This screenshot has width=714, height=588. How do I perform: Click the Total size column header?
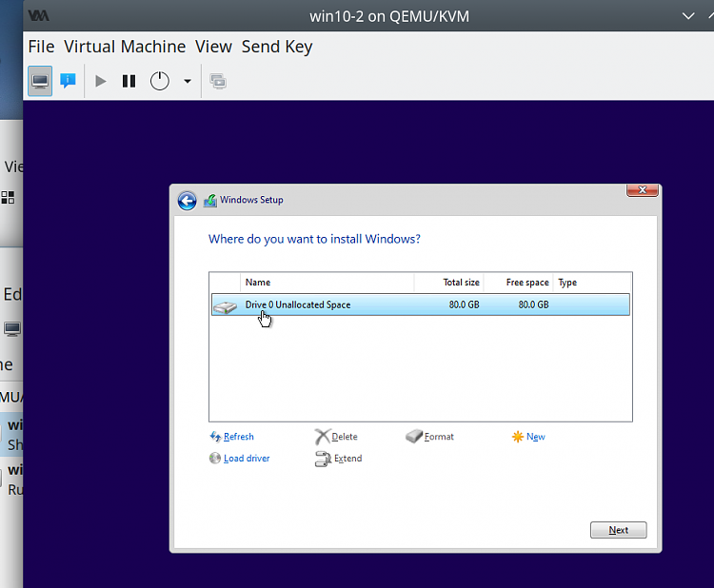click(x=449, y=283)
